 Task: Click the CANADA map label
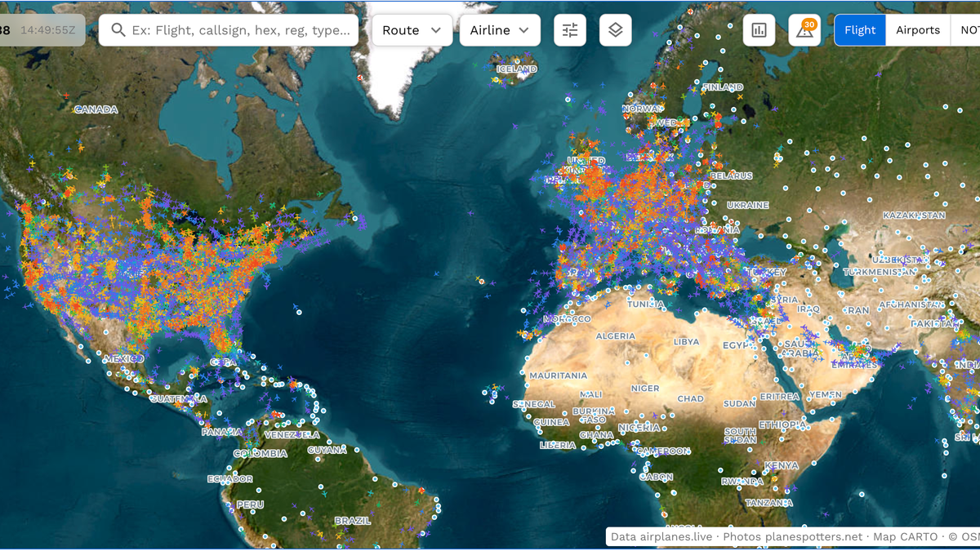pyautogui.click(x=96, y=109)
